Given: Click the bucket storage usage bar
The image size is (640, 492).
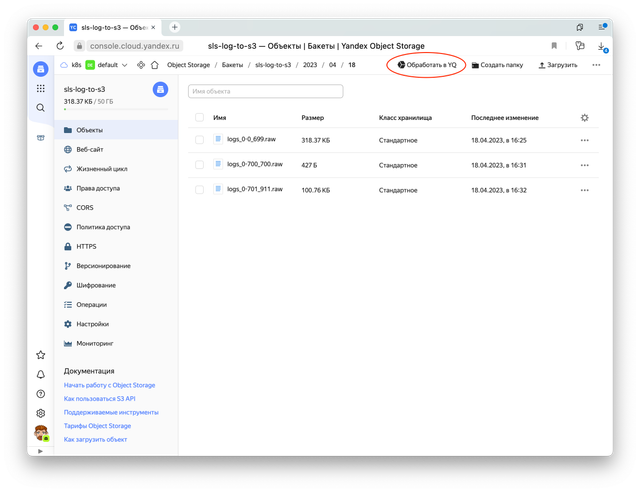Looking at the screenshot, I should click(x=110, y=109).
